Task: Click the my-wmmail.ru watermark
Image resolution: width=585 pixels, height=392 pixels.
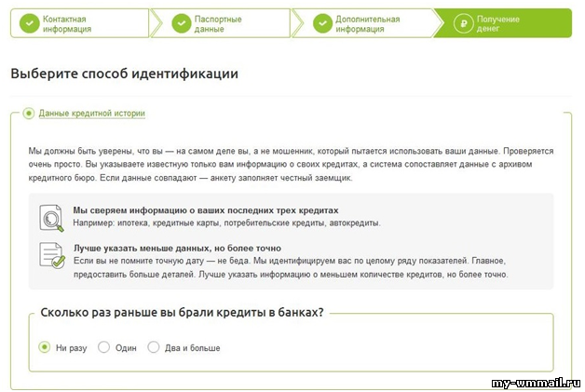Action: 537,383
